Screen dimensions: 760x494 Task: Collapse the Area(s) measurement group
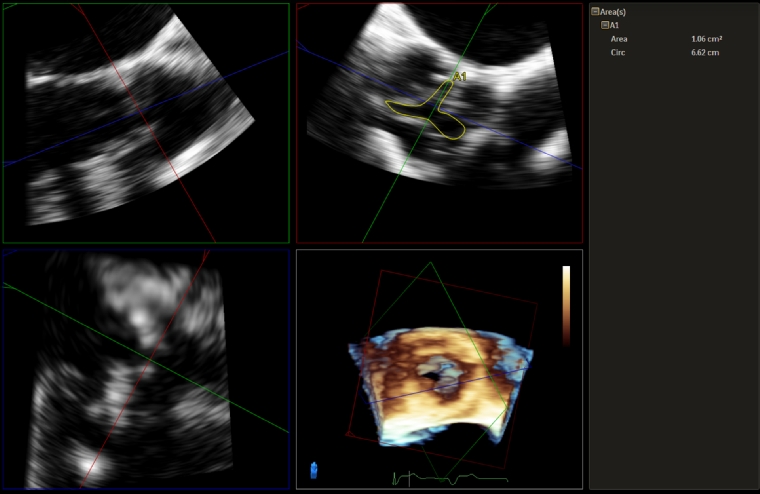click(x=596, y=11)
